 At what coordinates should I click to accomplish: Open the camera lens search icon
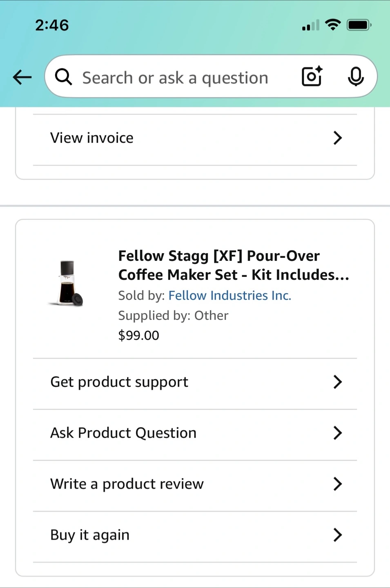(312, 76)
